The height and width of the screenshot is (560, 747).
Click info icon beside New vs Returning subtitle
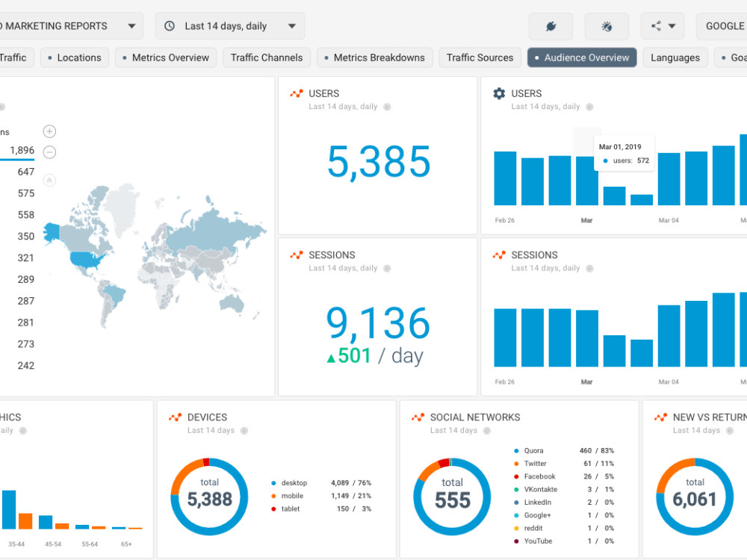pos(730,431)
